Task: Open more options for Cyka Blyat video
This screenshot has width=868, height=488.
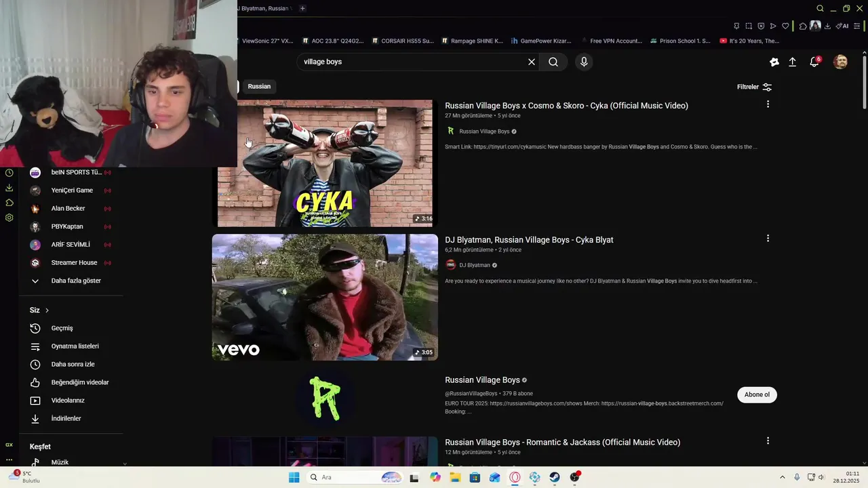Action: coord(768,239)
